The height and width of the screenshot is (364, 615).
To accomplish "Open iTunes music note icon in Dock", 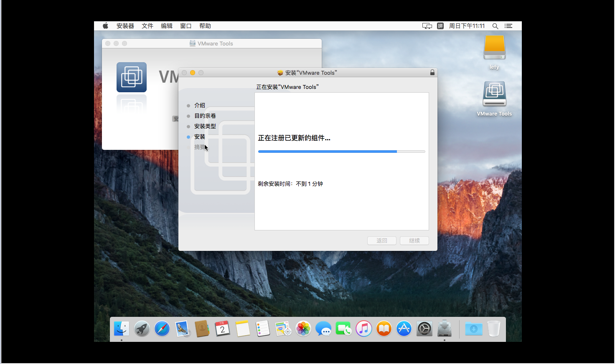I will [x=364, y=329].
